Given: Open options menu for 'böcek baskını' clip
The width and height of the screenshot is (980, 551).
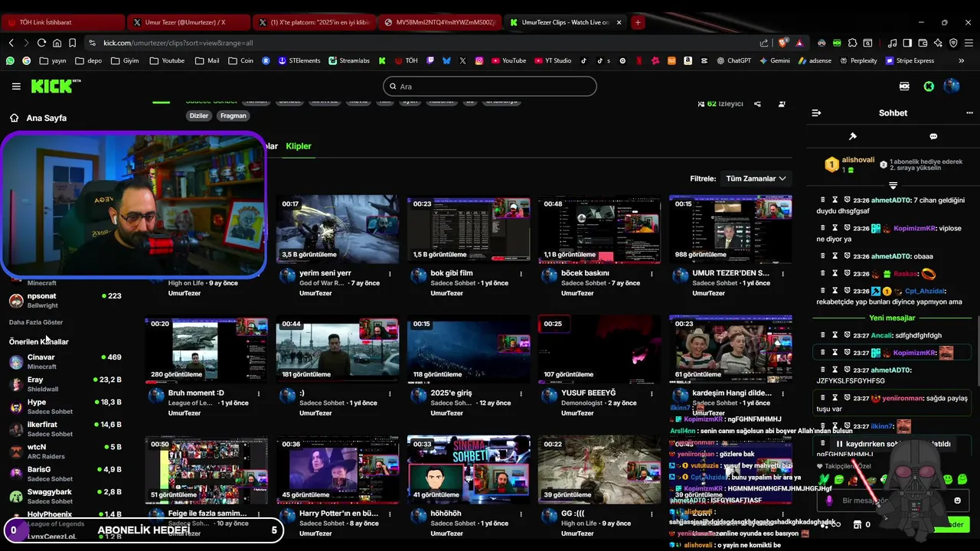Looking at the screenshot, I should coord(652,274).
